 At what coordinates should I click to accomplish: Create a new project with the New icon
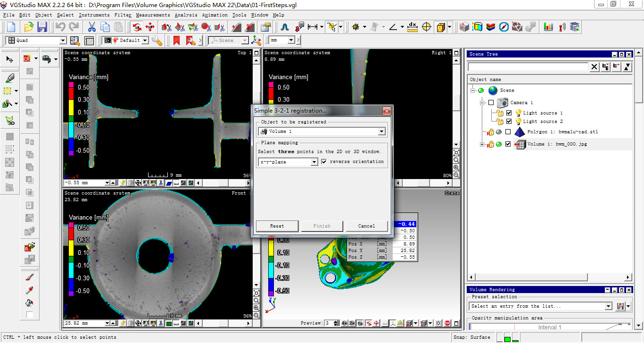point(10,27)
